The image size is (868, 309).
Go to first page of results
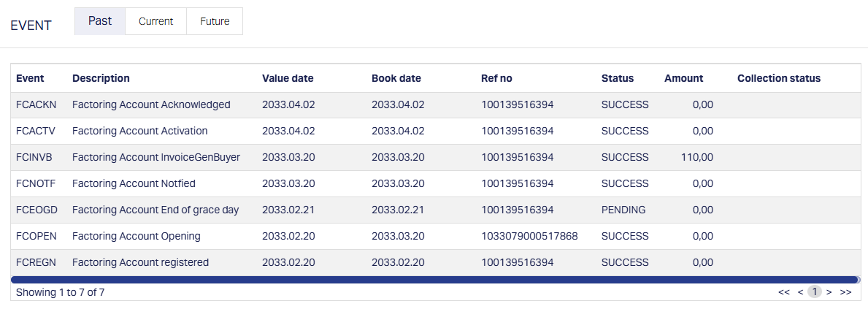pos(784,291)
